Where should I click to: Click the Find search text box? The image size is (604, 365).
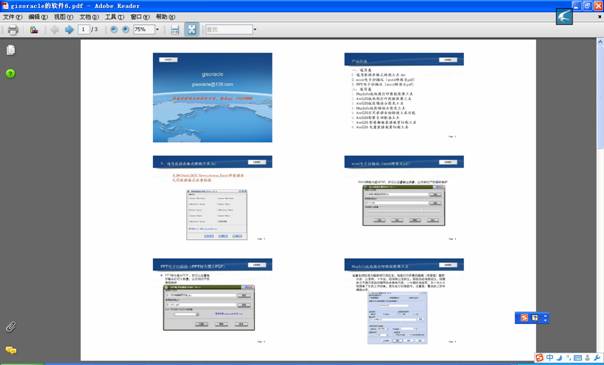229,29
